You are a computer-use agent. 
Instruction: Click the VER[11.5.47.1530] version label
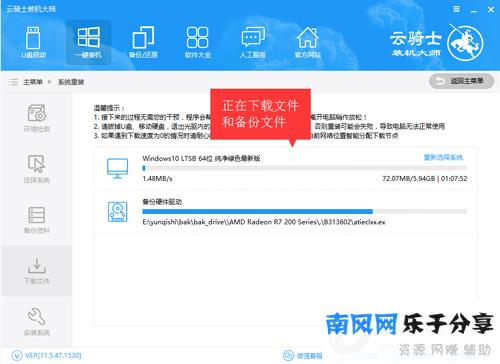pos(53,355)
